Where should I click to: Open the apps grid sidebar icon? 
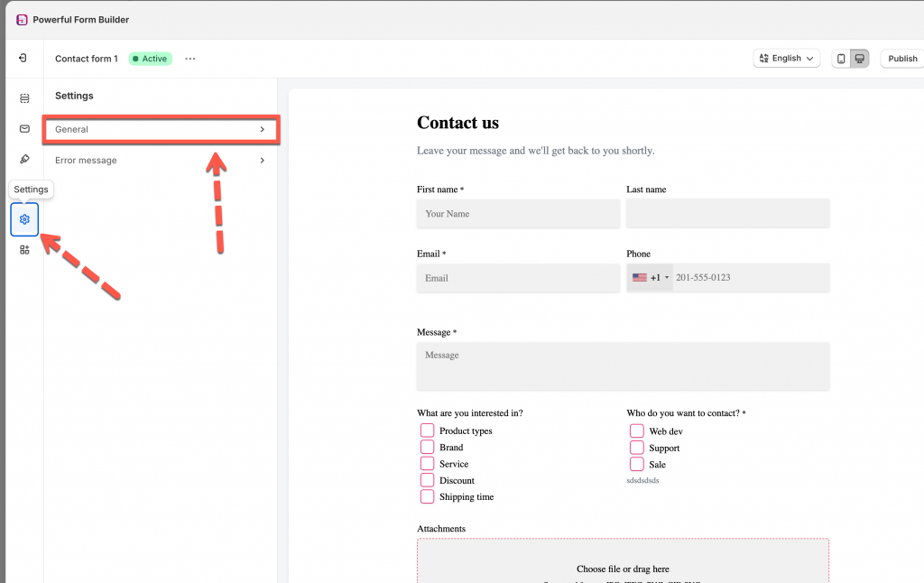(24, 250)
